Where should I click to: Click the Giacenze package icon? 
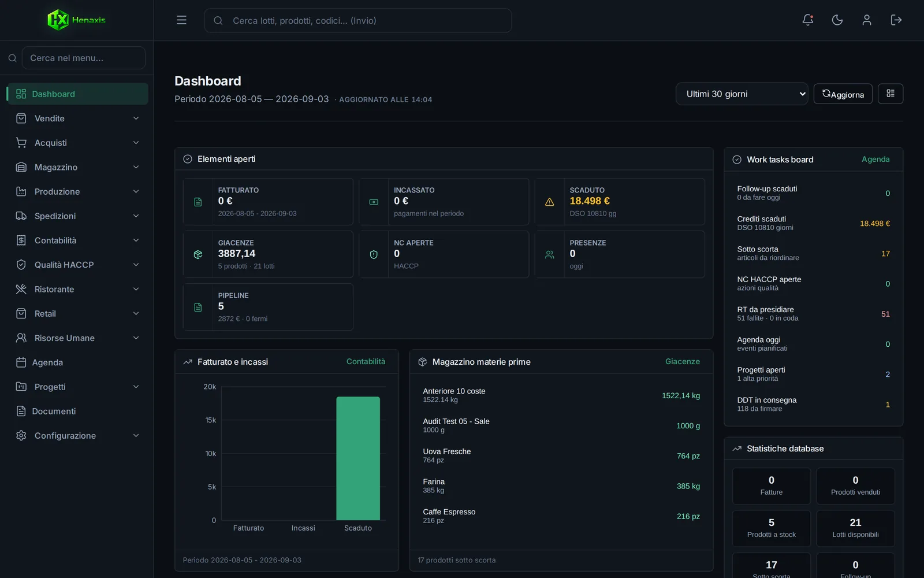tap(198, 255)
